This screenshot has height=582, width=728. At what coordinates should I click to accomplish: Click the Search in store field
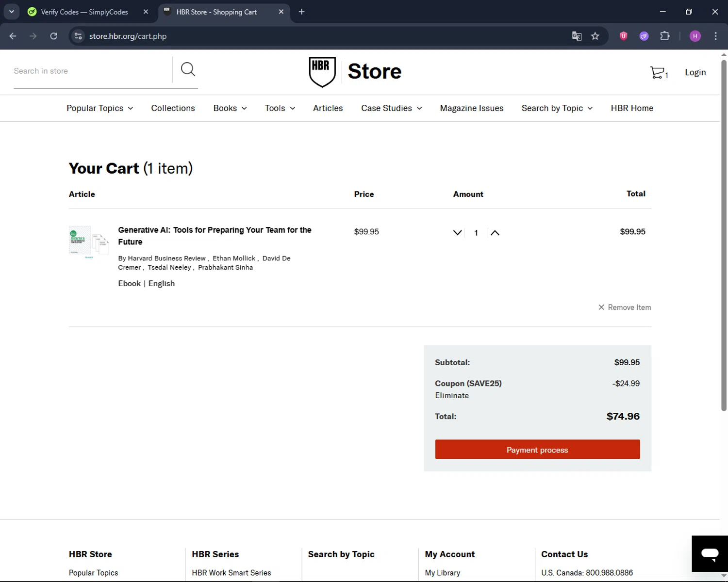(x=90, y=71)
